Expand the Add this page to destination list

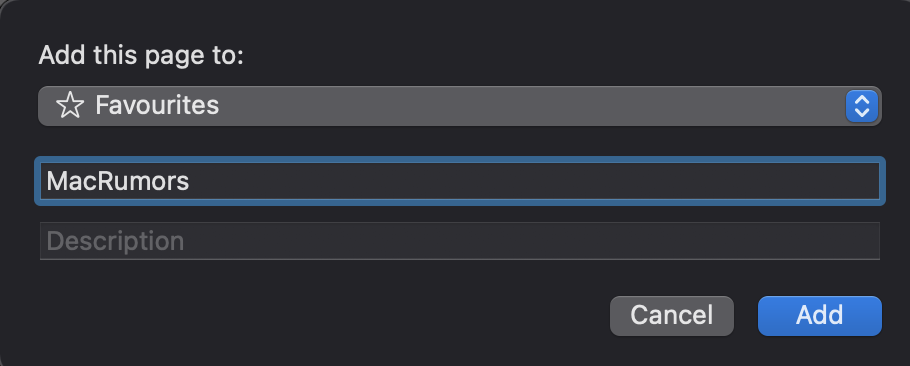[x=460, y=106]
